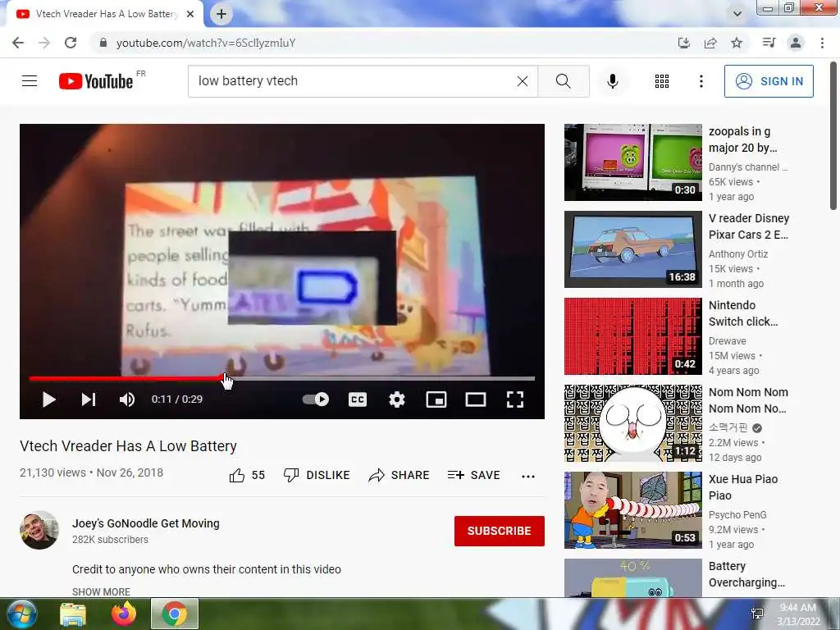The image size is (840, 630).
Task: Subscribe to Joey's GoNoodle Get Moving
Action: point(500,531)
